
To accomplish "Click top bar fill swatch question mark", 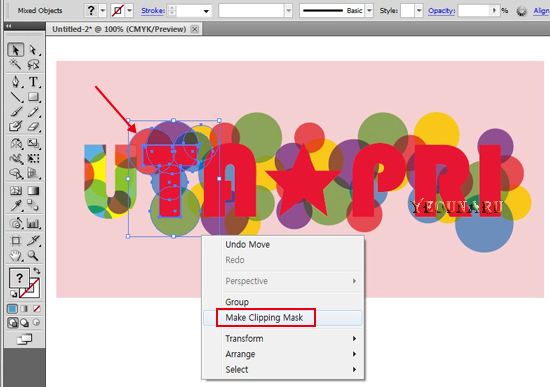I will coord(91,11).
